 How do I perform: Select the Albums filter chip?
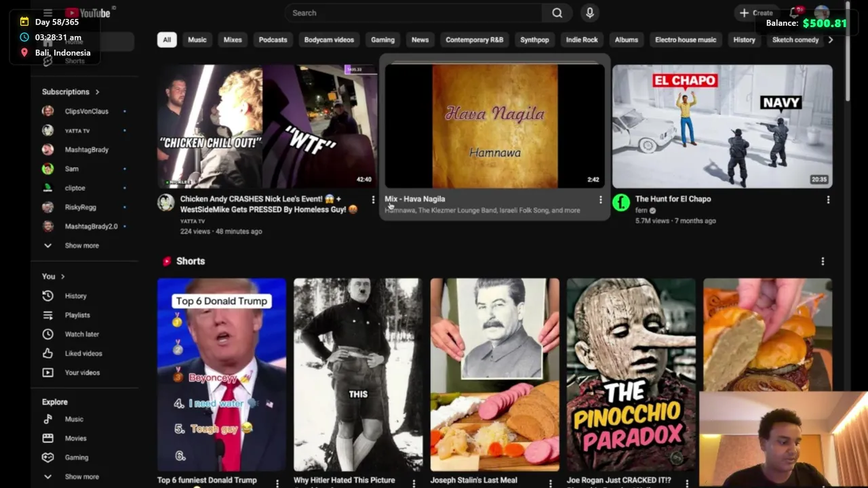626,39
